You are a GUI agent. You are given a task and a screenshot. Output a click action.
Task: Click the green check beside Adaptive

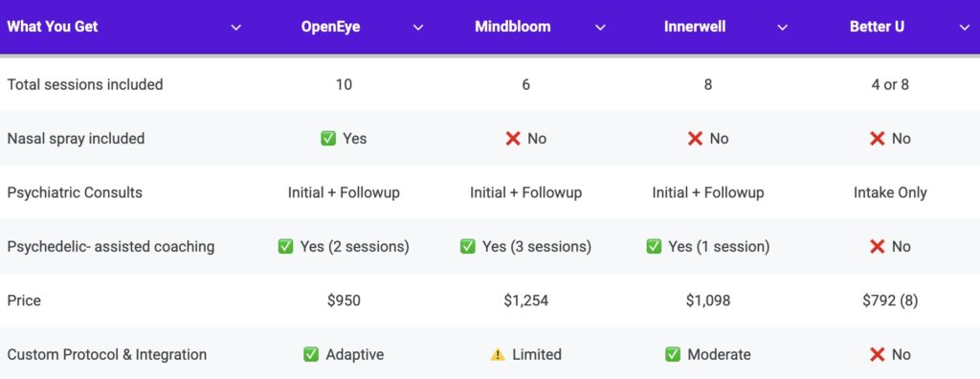[x=311, y=355]
